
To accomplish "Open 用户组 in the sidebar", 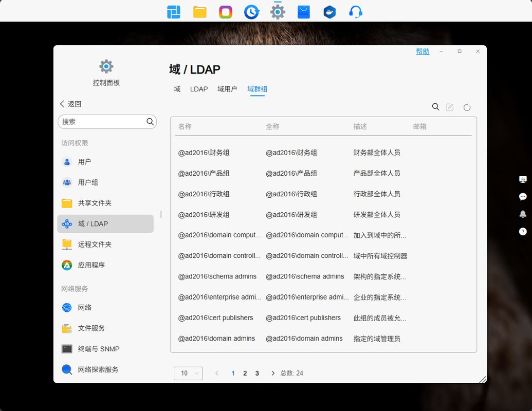I will click(x=105, y=182).
